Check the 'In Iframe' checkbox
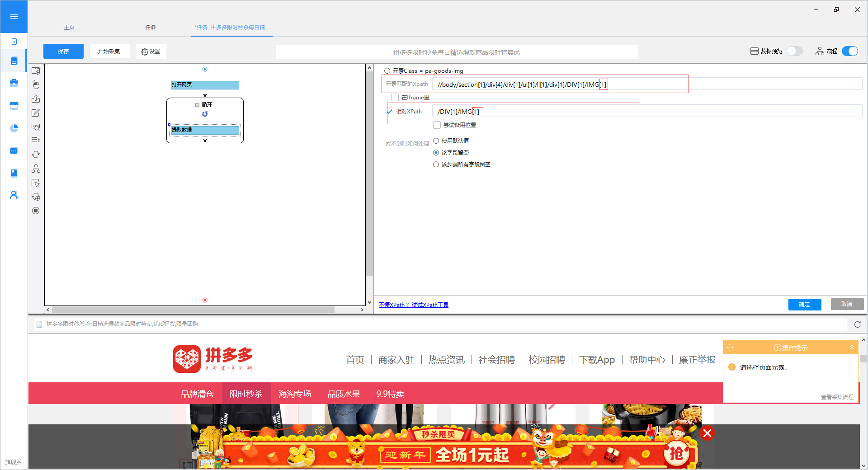This screenshot has height=470, width=868. 395,98
